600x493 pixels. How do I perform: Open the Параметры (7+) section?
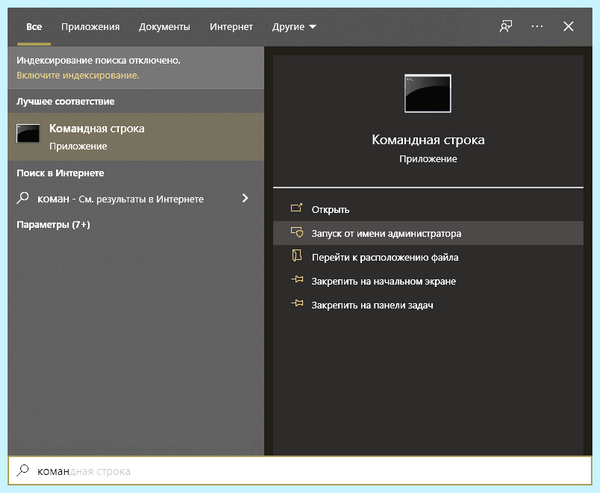tap(53, 225)
